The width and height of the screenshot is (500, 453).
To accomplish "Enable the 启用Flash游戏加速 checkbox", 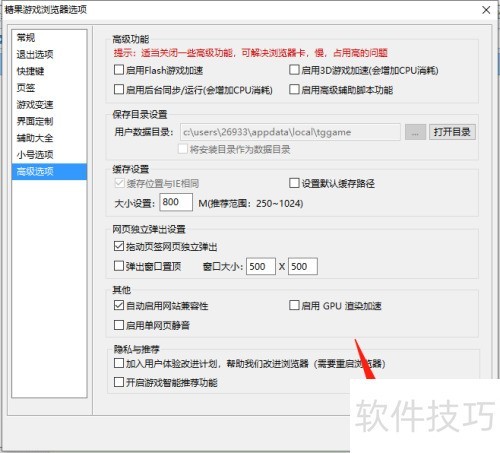I will click(x=119, y=70).
